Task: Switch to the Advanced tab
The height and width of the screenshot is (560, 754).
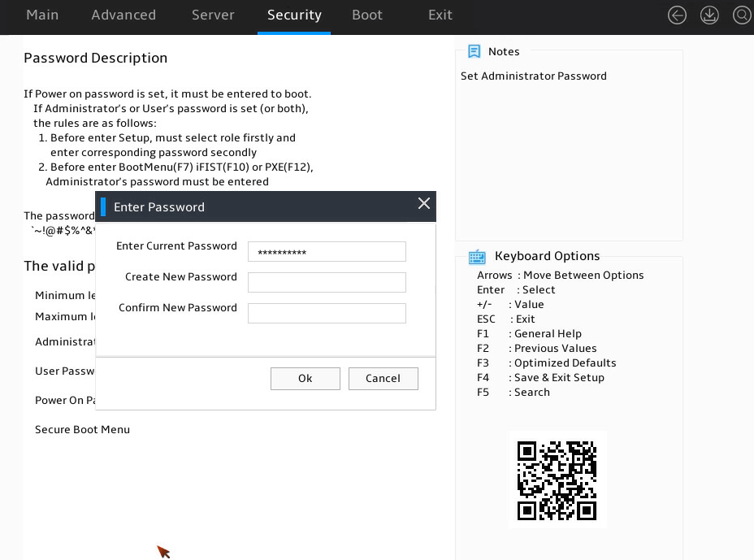Action: (123, 15)
